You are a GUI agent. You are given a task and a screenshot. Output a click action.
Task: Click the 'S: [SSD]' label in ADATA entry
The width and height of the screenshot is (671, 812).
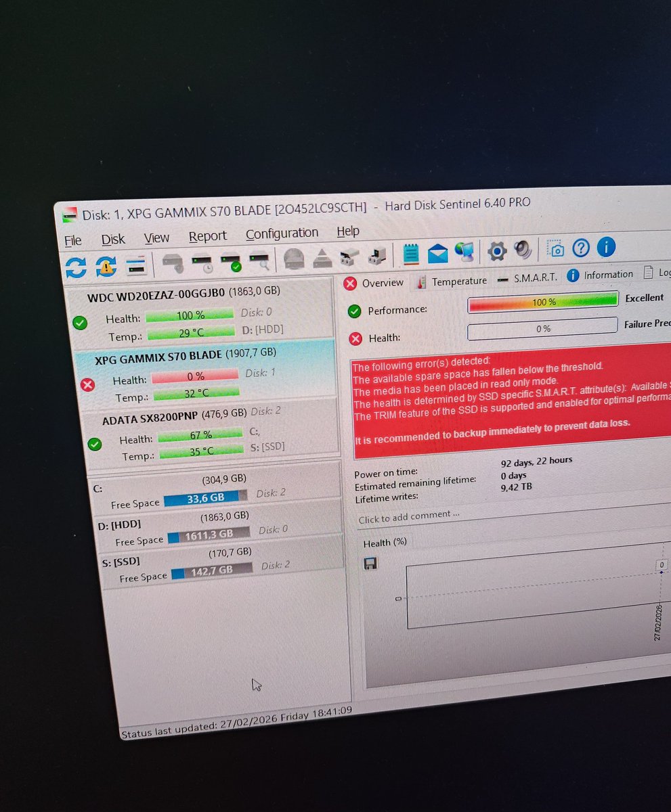(x=267, y=447)
